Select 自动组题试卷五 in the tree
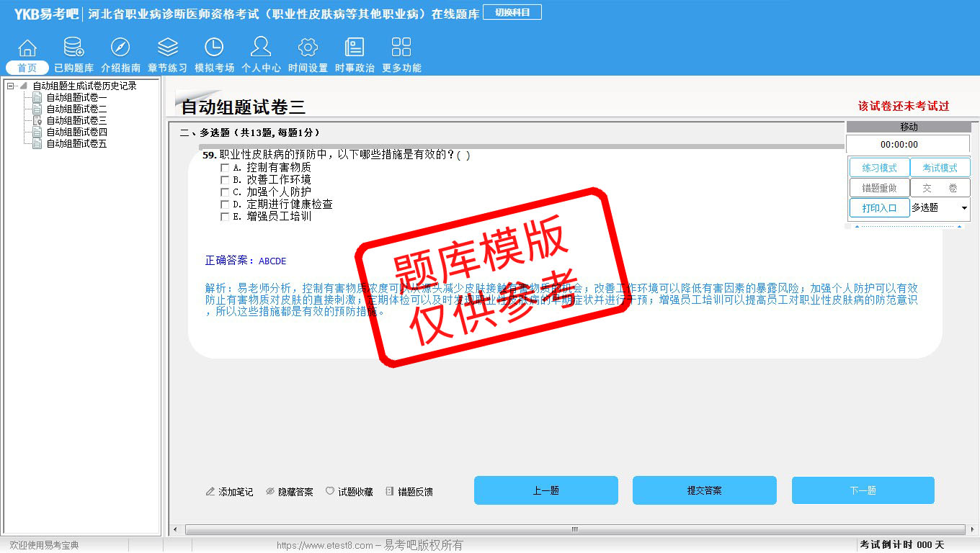980x553 pixels. [x=76, y=143]
